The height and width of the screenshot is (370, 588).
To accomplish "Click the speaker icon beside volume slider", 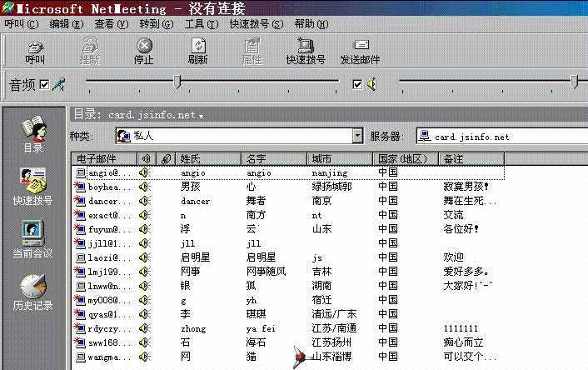I will (x=371, y=84).
